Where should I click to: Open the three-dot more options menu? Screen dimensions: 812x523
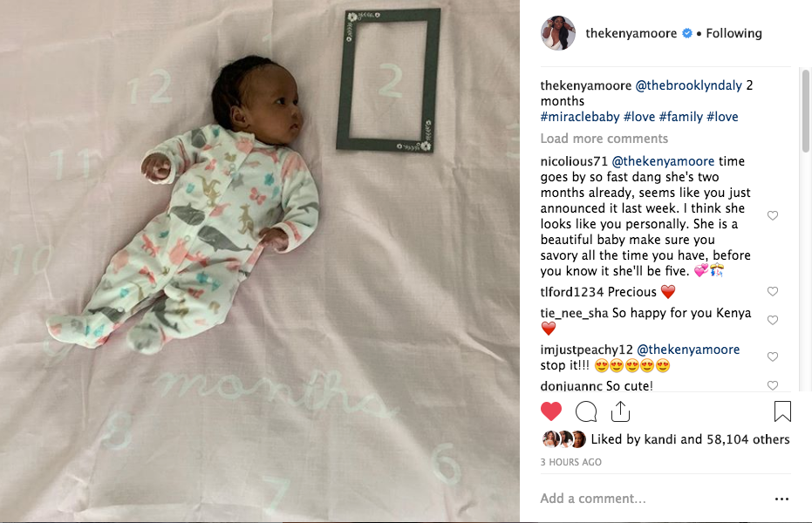[x=782, y=499]
